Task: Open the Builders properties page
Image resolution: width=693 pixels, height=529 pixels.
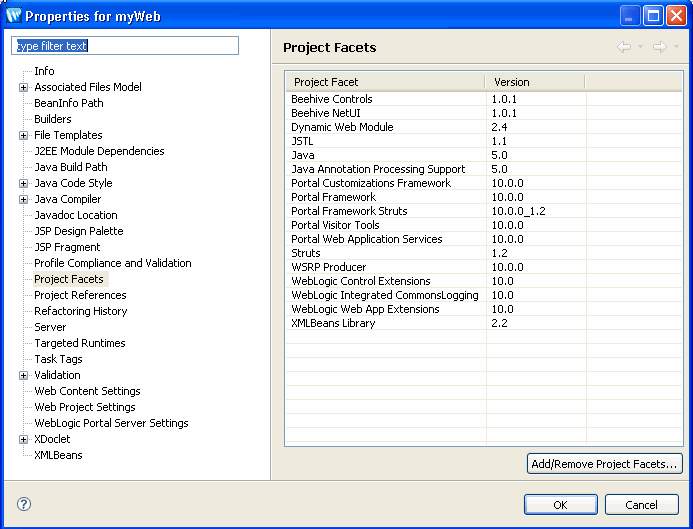Action: [x=53, y=119]
